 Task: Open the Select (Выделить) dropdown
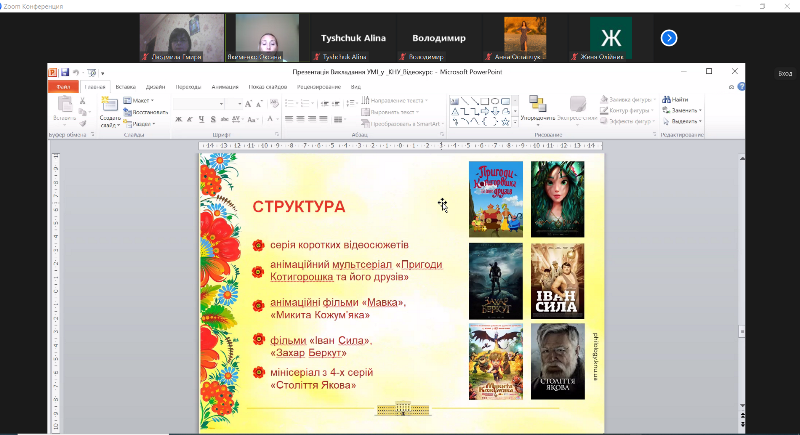(686, 121)
